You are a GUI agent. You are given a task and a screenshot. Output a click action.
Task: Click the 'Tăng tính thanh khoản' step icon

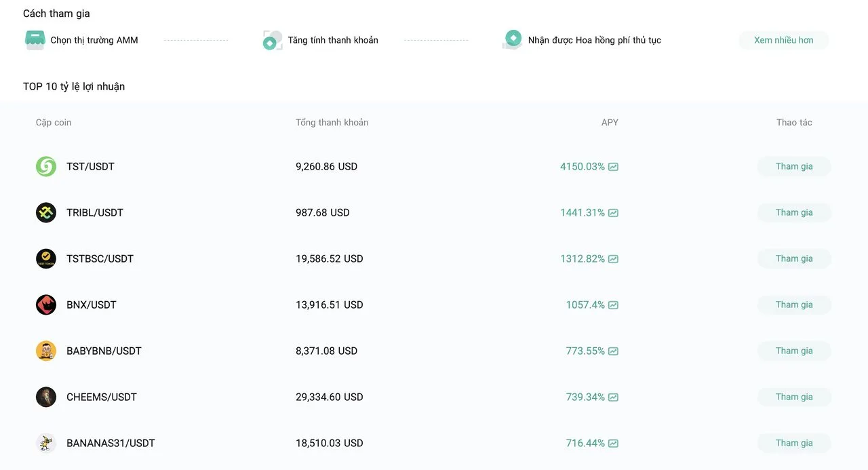[273, 40]
